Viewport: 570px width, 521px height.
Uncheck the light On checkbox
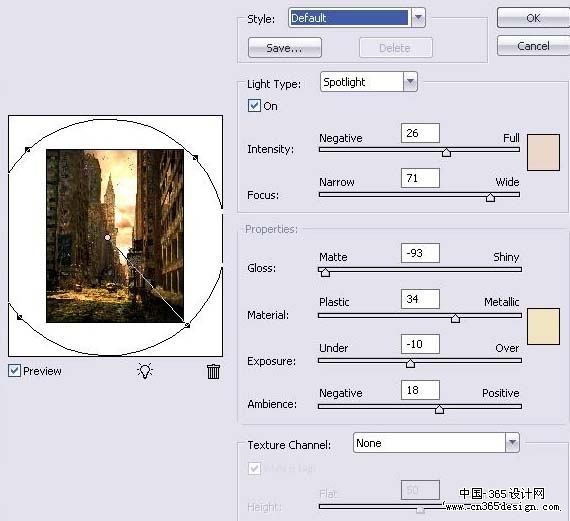pyautogui.click(x=254, y=106)
